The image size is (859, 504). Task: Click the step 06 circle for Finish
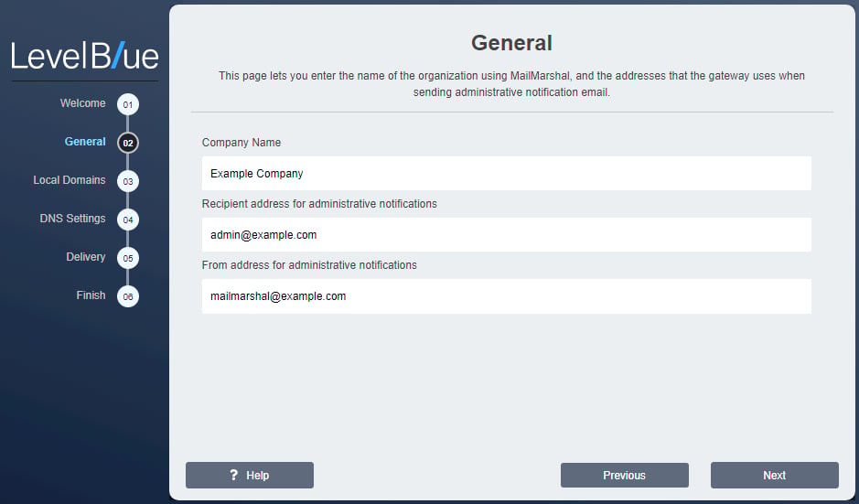[x=128, y=296]
